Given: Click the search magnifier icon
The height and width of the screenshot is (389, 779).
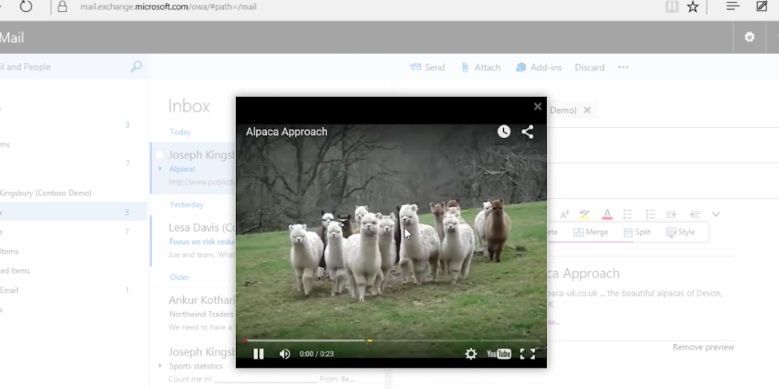Looking at the screenshot, I should [136, 66].
